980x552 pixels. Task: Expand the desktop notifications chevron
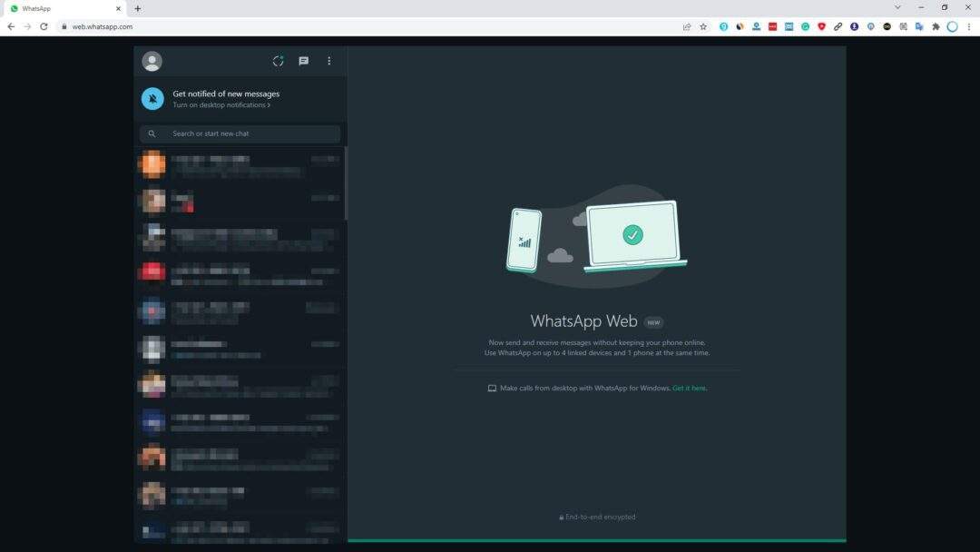click(269, 104)
